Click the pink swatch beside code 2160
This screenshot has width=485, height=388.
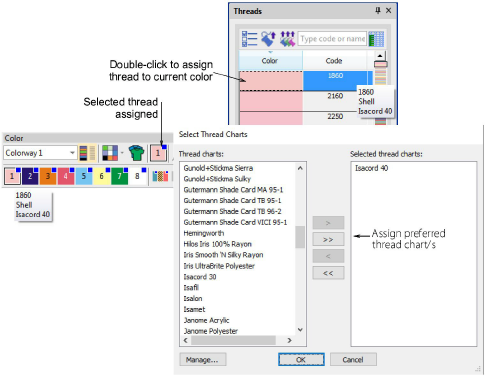pos(271,101)
